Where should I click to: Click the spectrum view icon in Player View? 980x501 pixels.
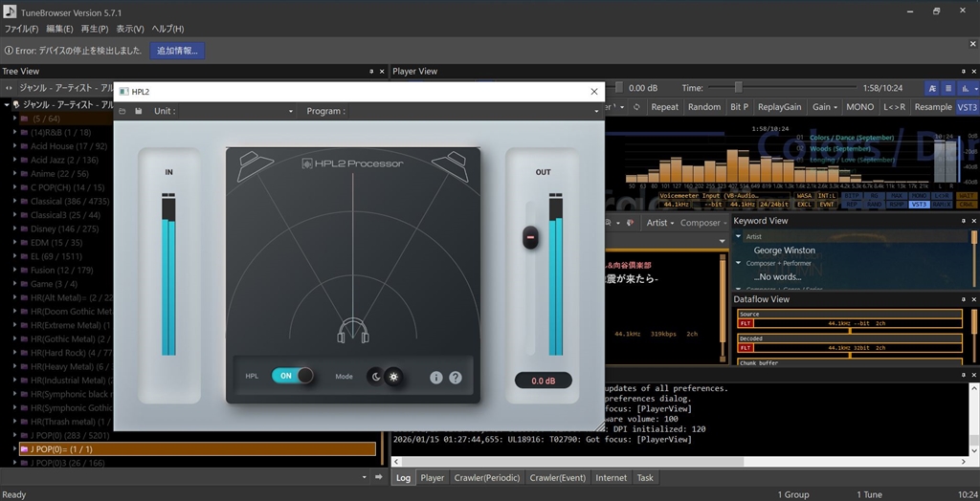966,88
